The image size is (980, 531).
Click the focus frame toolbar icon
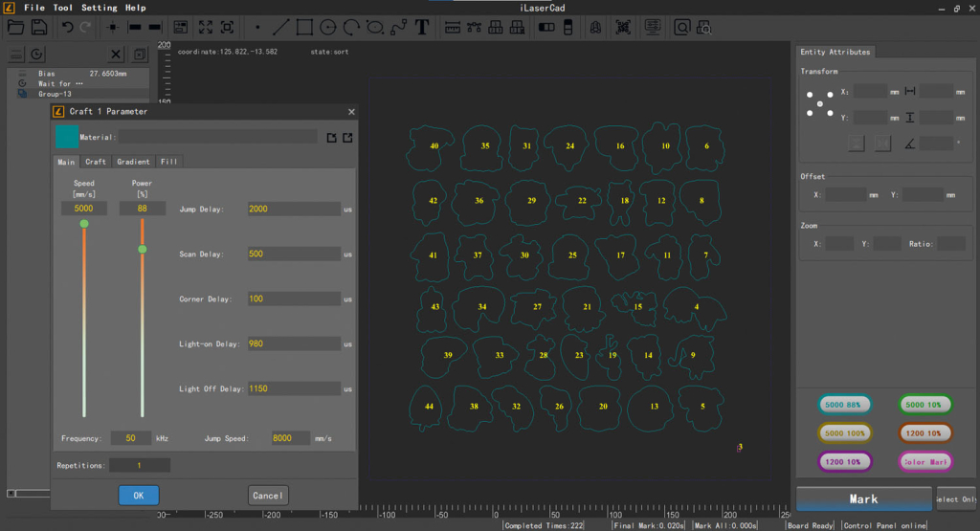pos(228,27)
